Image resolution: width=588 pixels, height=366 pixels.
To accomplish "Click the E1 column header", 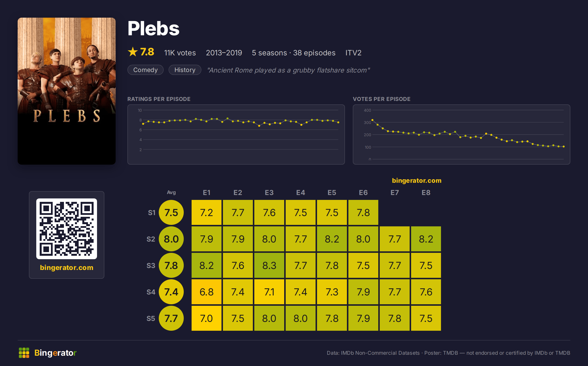I will point(207,193).
